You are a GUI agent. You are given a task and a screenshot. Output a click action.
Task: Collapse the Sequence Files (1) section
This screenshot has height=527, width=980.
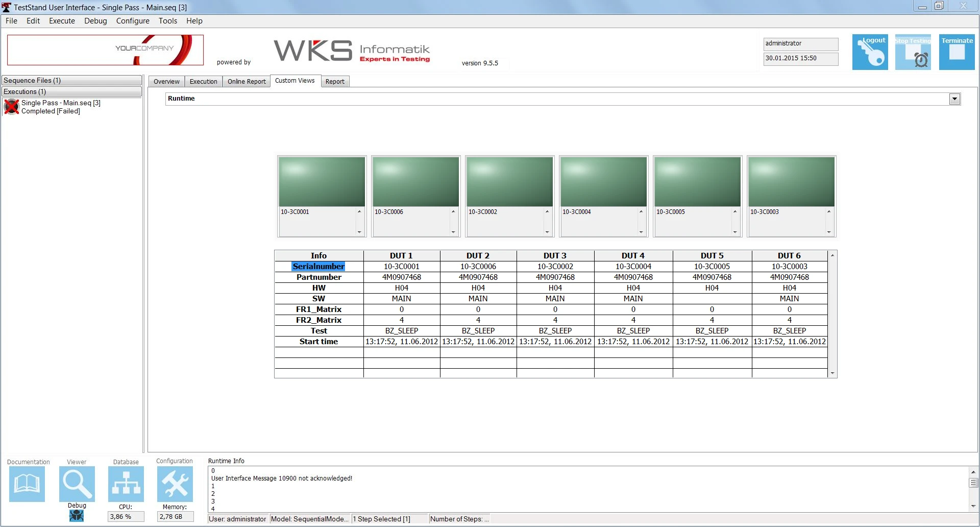pyautogui.click(x=72, y=81)
